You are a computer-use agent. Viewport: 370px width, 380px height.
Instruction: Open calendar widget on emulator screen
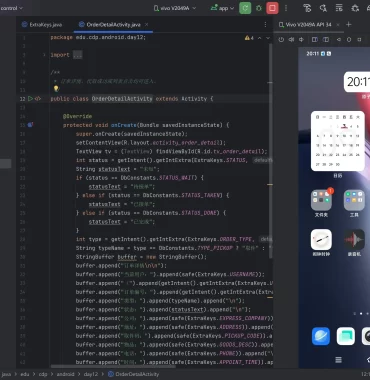[x=337, y=141]
